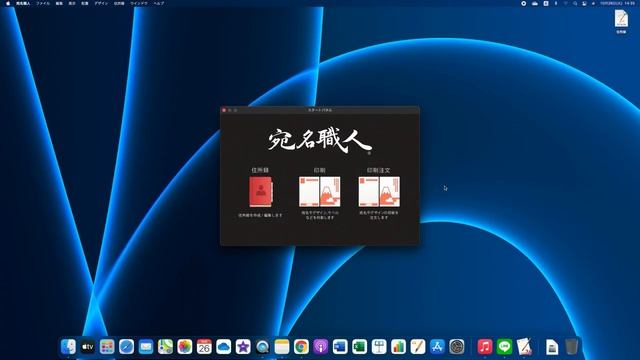Image resolution: width=640 pixels, height=360 pixels.
Task: Open the 編集 menu
Action: pyautogui.click(x=59, y=3)
